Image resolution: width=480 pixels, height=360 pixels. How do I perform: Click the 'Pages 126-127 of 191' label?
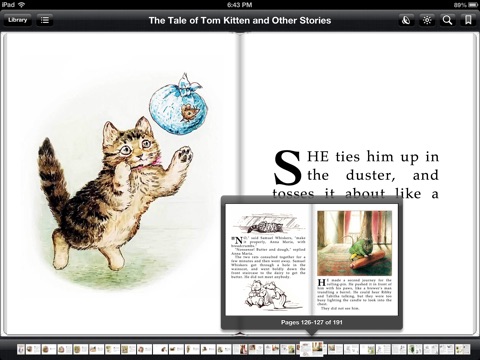311,322
